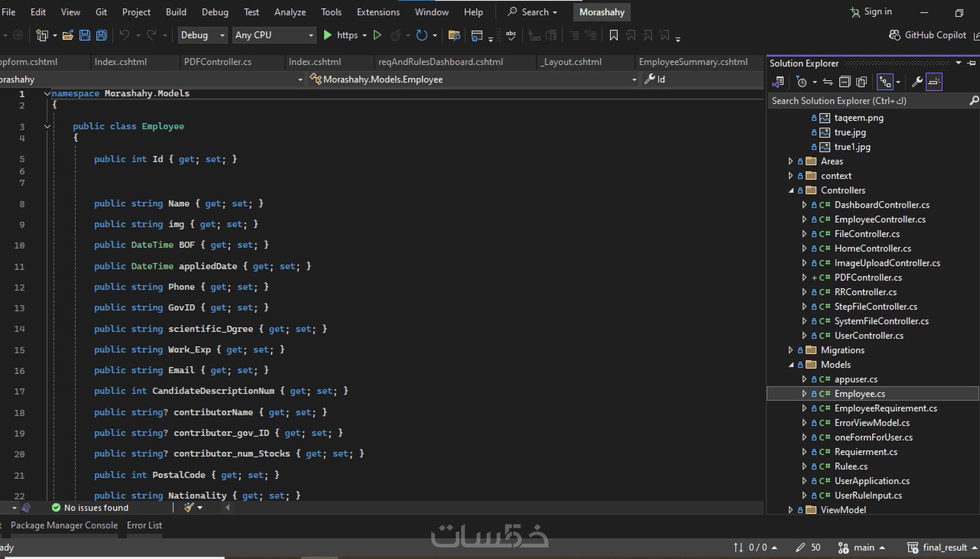Open the Extensions menu
980x559 pixels.
(378, 12)
